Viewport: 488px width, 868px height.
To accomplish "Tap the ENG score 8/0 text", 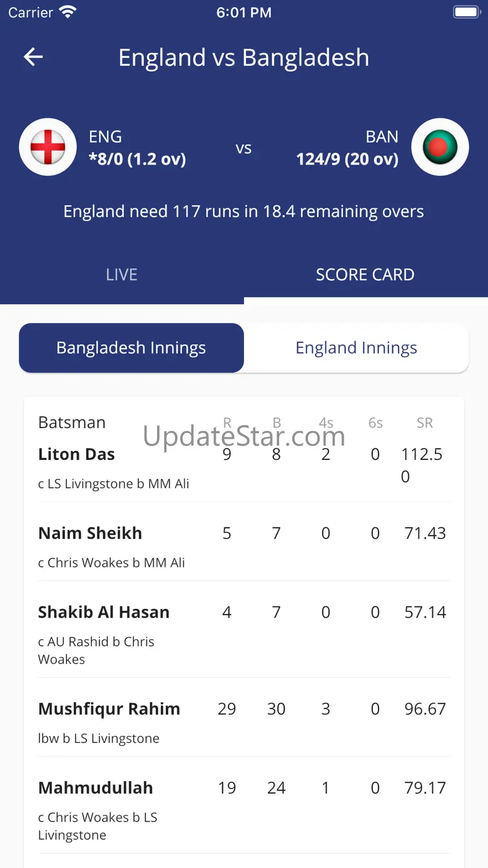I will click(138, 159).
